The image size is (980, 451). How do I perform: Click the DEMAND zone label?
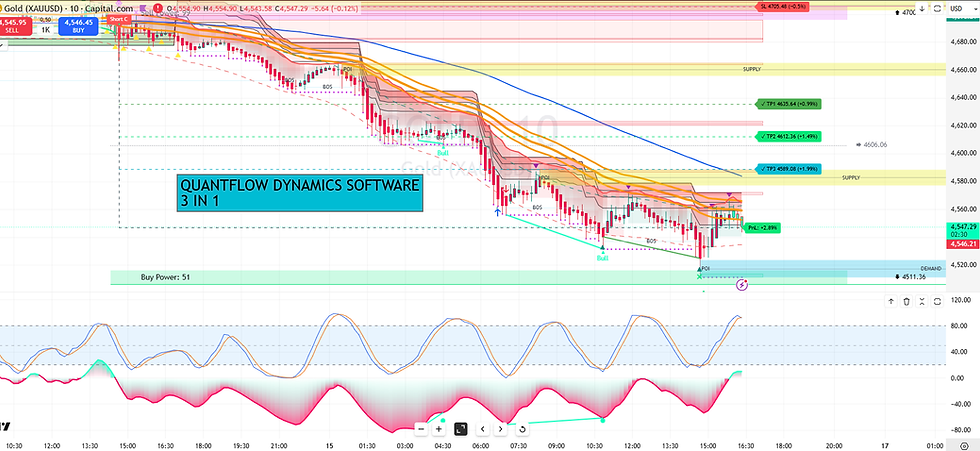pyautogui.click(x=931, y=269)
